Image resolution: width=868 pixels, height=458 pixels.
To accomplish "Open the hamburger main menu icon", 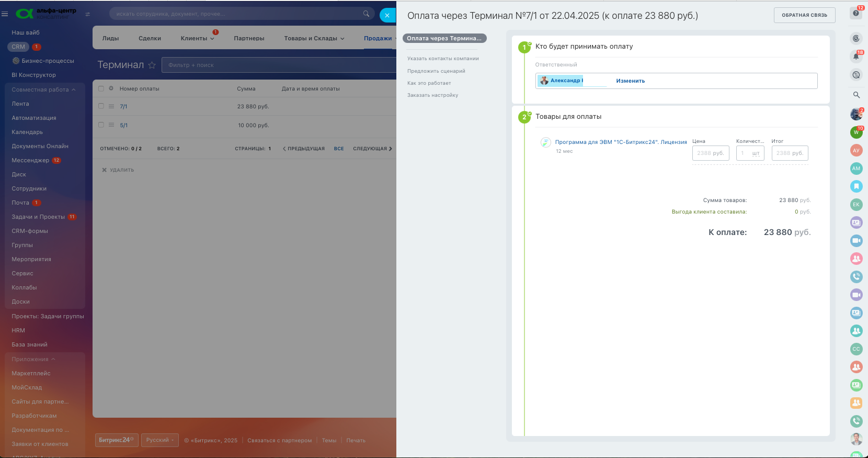I will click(x=5, y=14).
